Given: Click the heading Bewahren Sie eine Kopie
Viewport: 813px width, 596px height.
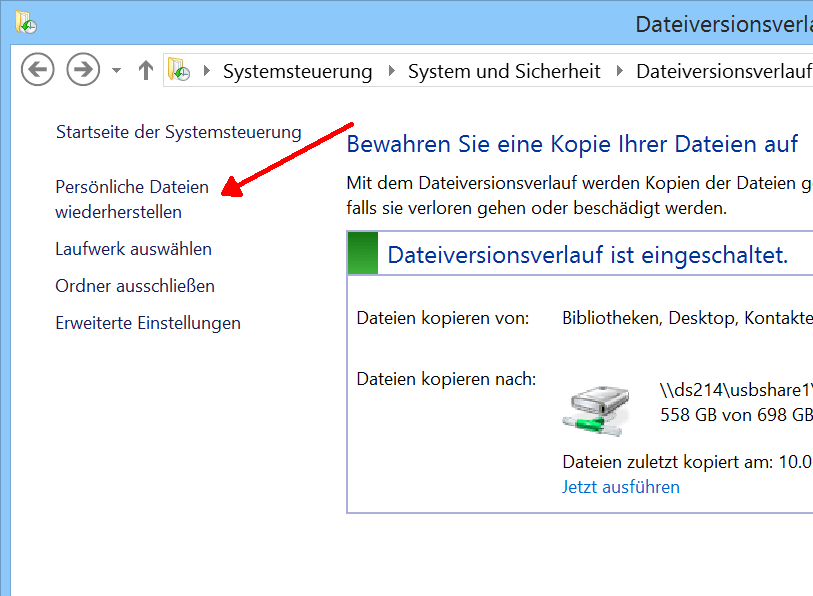Looking at the screenshot, I should click(x=572, y=144).
